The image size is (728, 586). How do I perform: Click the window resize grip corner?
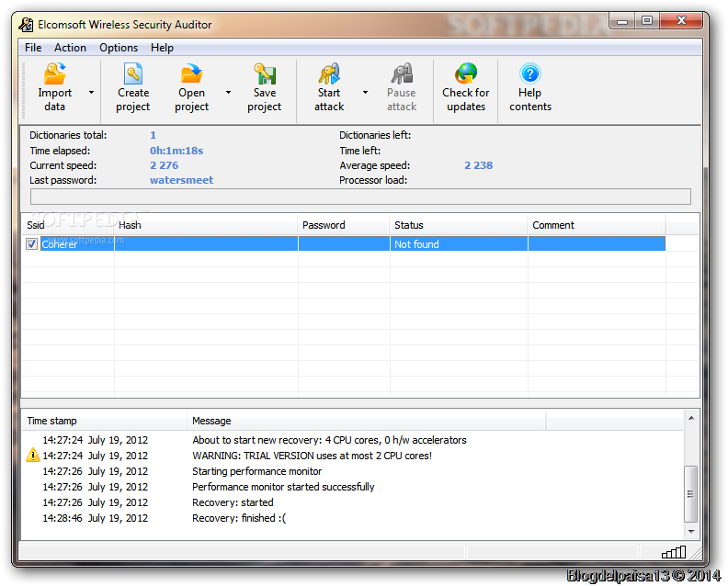click(696, 553)
